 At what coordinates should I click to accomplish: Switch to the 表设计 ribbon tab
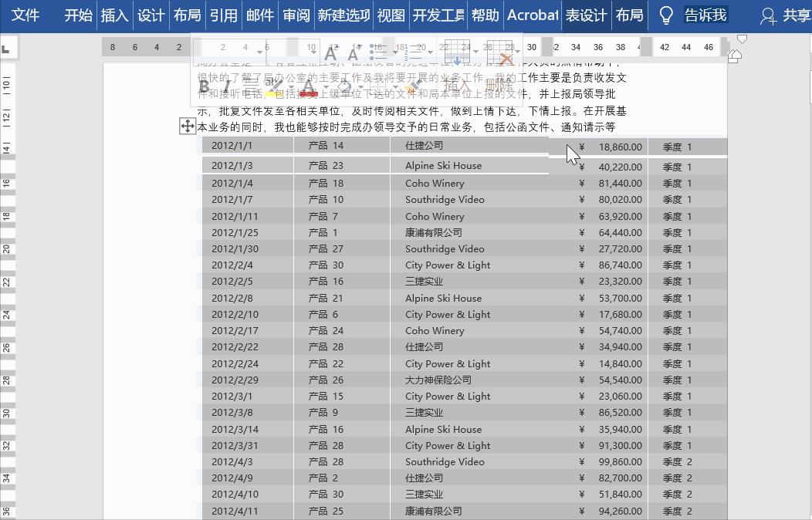coord(586,15)
